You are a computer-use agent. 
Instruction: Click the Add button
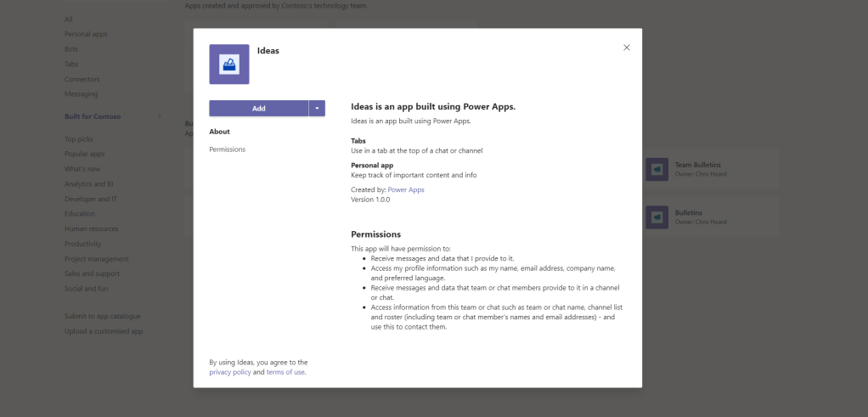point(258,109)
